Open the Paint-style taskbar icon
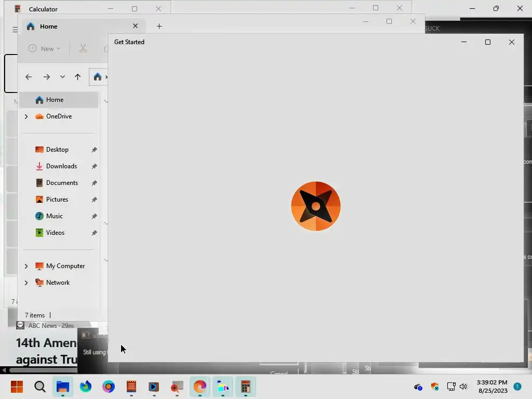Image resolution: width=532 pixels, height=399 pixels. click(222, 387)
